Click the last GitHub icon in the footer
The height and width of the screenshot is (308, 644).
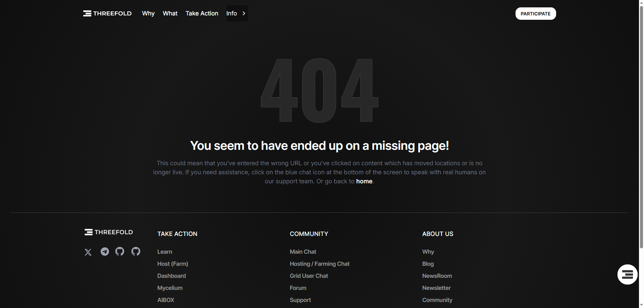[x=136, y=251]
